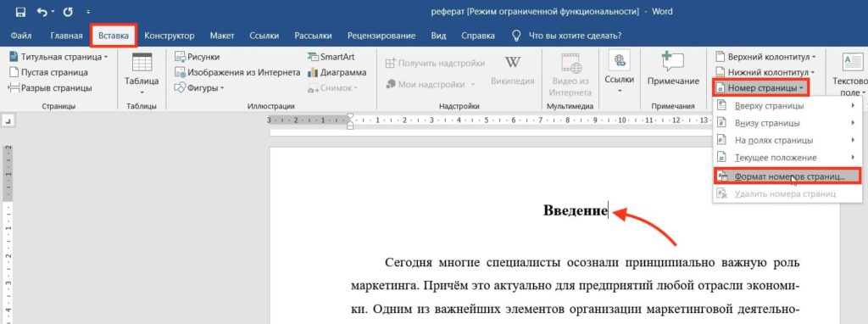Viewport: 868px width, 324px height.
Task: Switch to the Макет ribbon tab
Action: (x=222, y=36)
